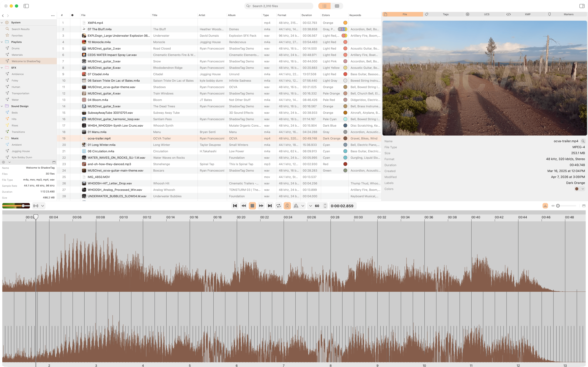Open the Colors dropdown in the File inspector
588x367 pixels.
pos(583,189)
